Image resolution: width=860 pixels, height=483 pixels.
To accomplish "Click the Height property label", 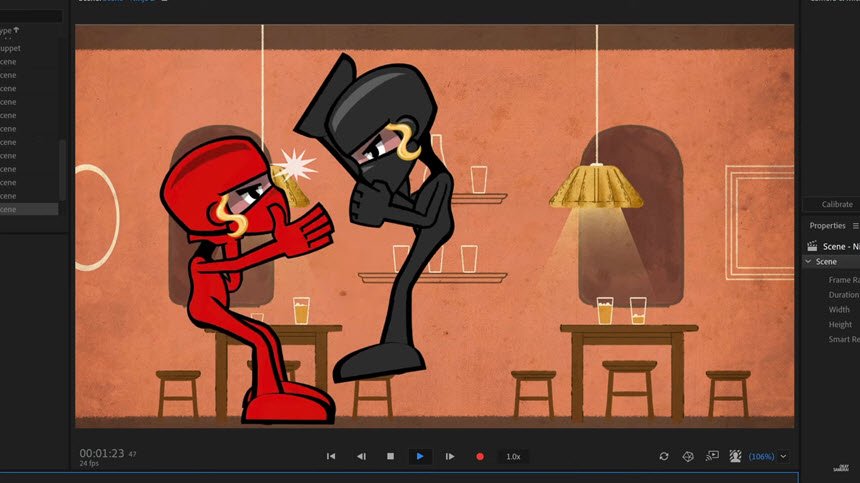I will 840,324.
